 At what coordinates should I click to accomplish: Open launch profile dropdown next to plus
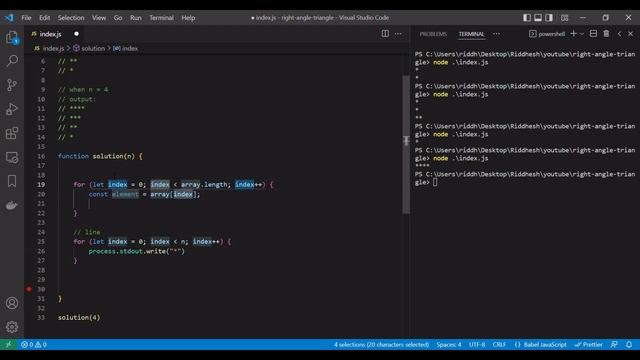(x=582, y=34)
